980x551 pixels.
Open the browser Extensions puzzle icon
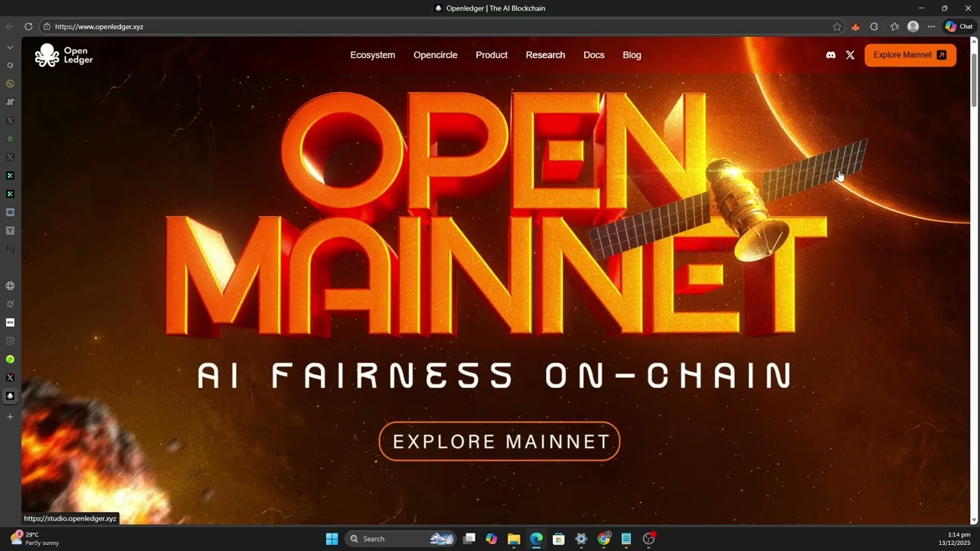874,27
